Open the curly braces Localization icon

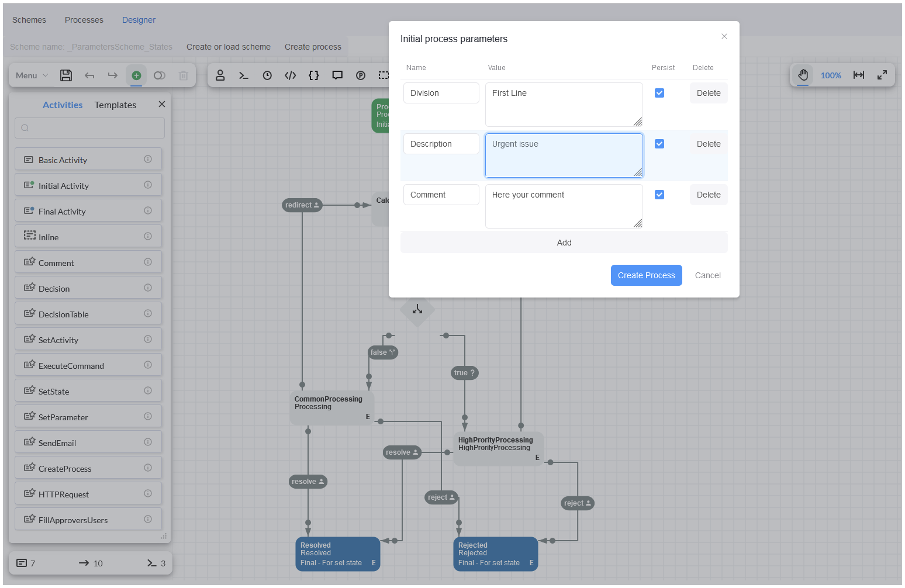(x=314, y=75)
